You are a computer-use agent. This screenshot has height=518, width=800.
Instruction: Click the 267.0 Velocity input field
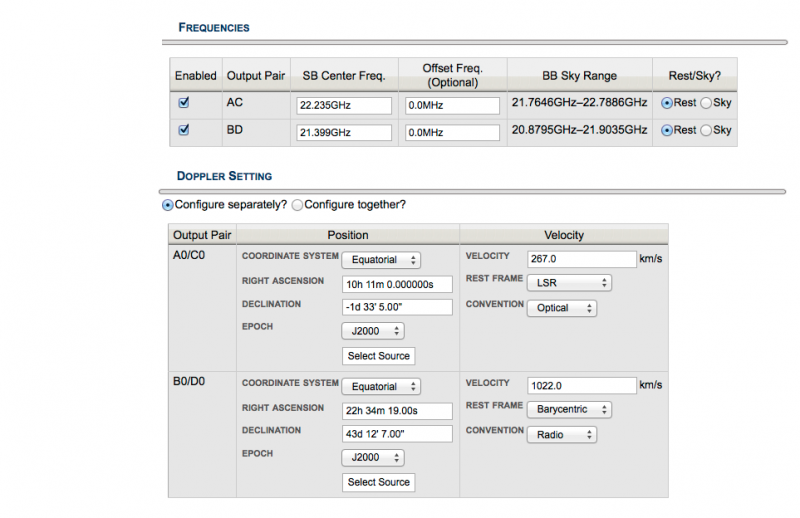581,259
